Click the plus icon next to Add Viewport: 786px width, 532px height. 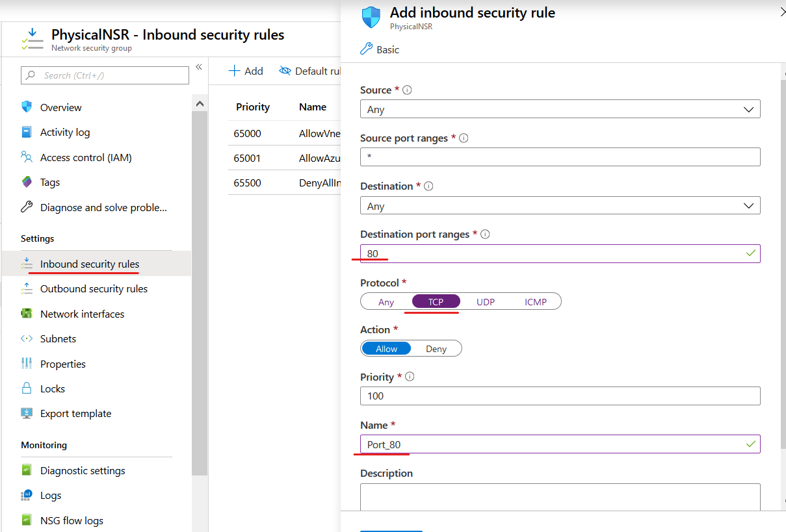pos(235,71)
